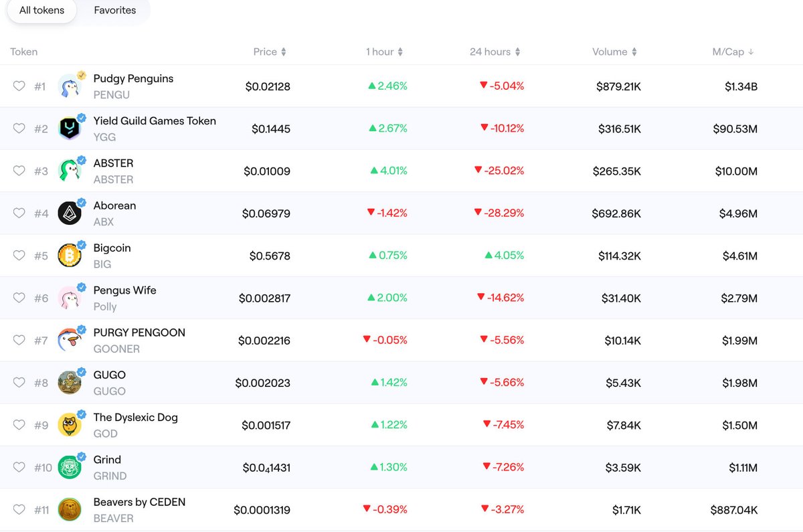Favorite Yield Guild Games Token heart
This screenshot has width=803, height=532.
19,128
